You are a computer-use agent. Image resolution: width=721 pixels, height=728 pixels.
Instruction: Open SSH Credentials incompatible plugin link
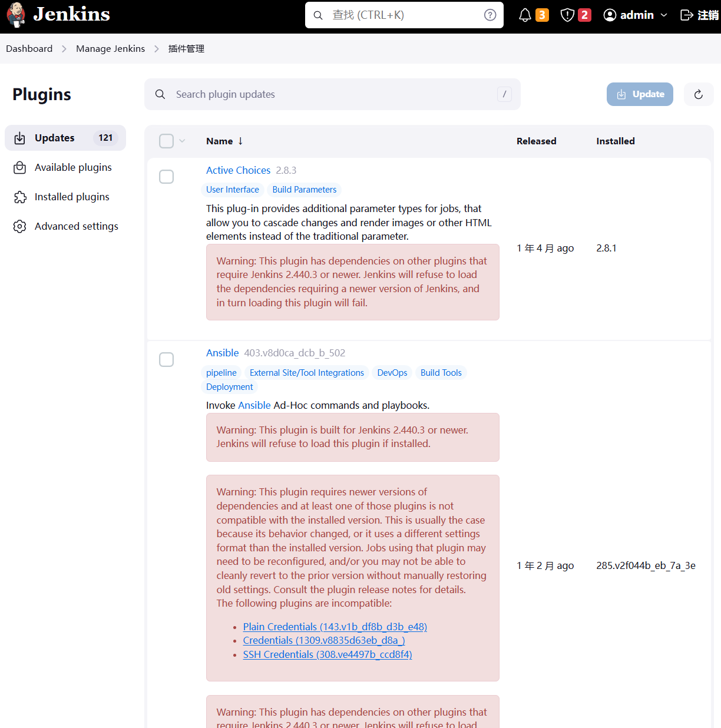point(328,654)
